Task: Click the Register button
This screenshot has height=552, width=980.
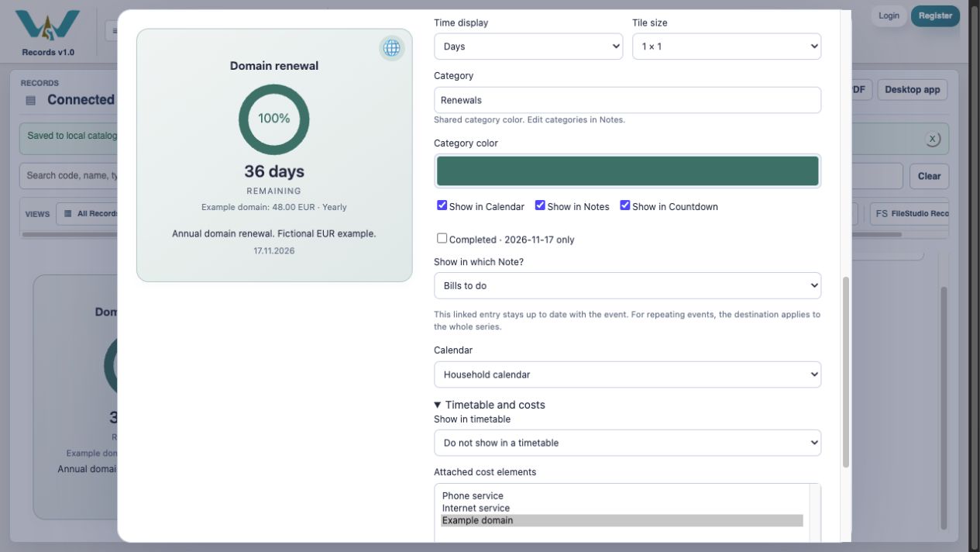Action: pyautogui.click(x=935, y=16)
